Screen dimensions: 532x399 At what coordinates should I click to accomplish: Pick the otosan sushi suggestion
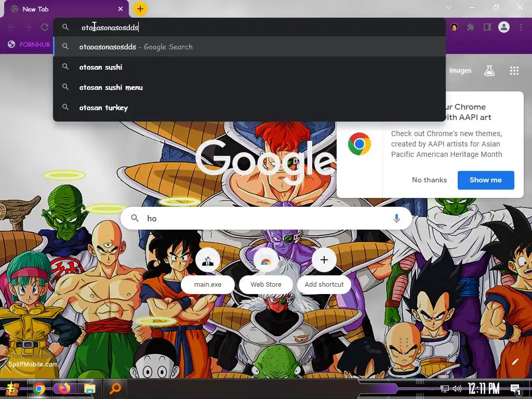249,67
